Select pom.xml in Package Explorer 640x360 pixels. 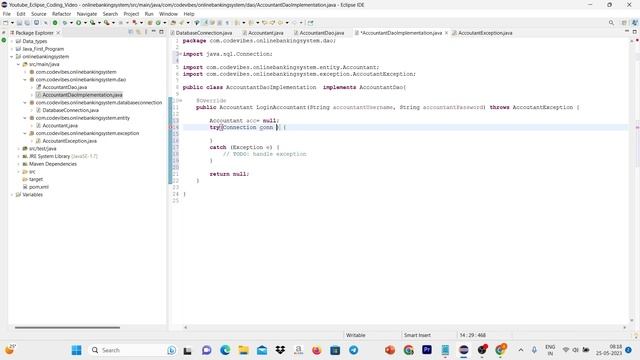pos(39,187)
